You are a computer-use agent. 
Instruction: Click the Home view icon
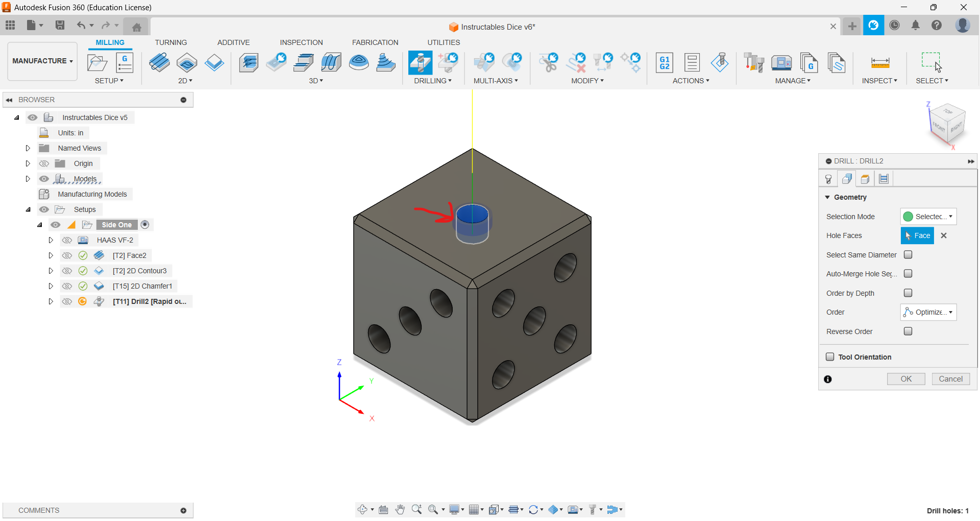pyautogui.click(x=136, y=27)
